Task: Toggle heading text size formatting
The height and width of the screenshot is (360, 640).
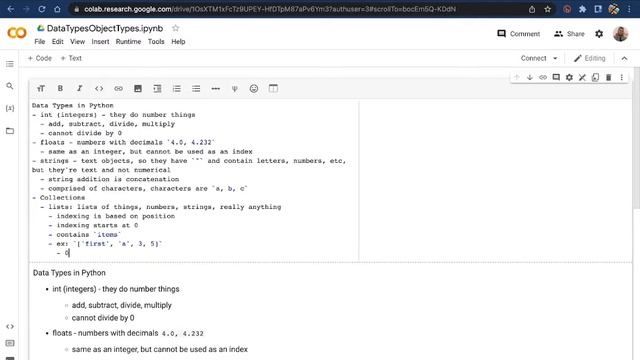Action: click(41, 89)
